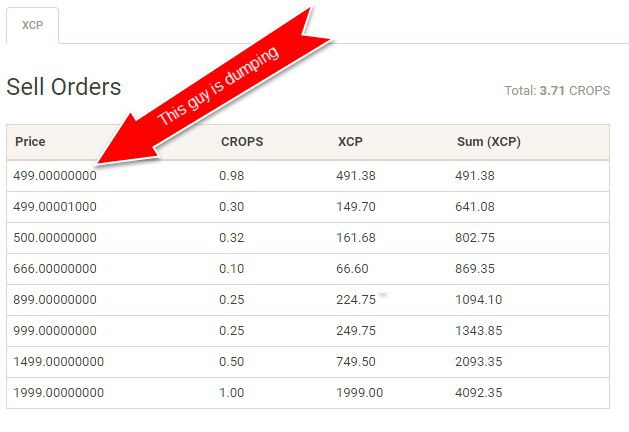The height and width of the screenshot is (432, 629).
Task: Click the 0.98 CROPS amount cell
Action: point(231,176)
